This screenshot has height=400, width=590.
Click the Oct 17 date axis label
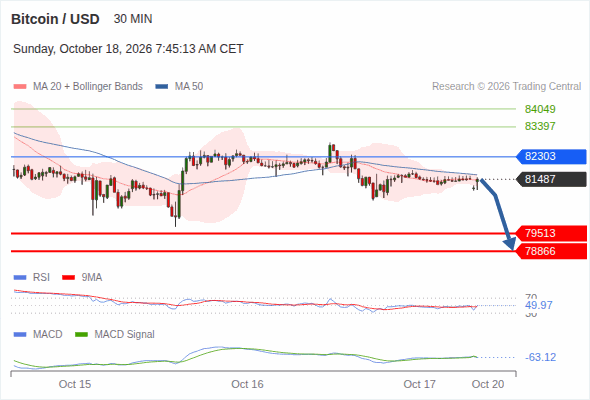[x=420, y=384]
